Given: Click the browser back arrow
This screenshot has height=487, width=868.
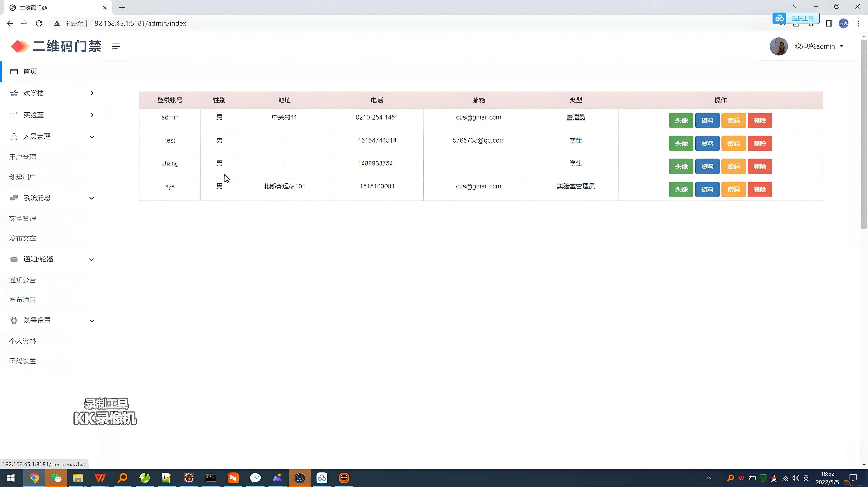Looking at the screenshot, I should point(10,23).
